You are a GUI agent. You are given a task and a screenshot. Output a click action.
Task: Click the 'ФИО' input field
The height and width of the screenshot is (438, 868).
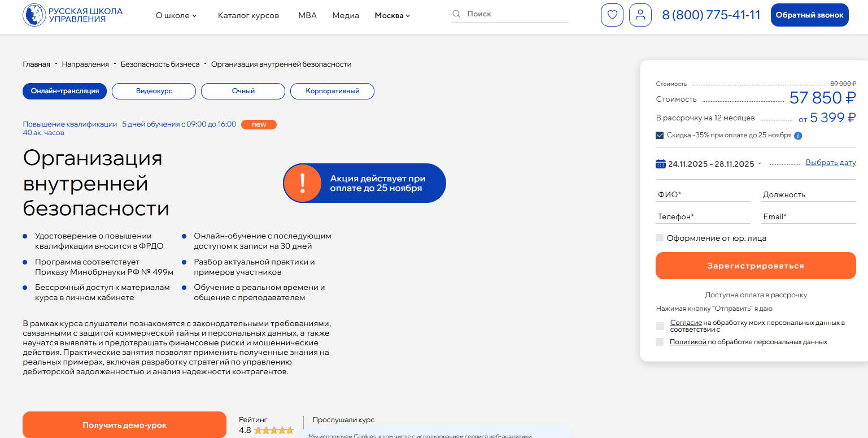pos(703,194)
